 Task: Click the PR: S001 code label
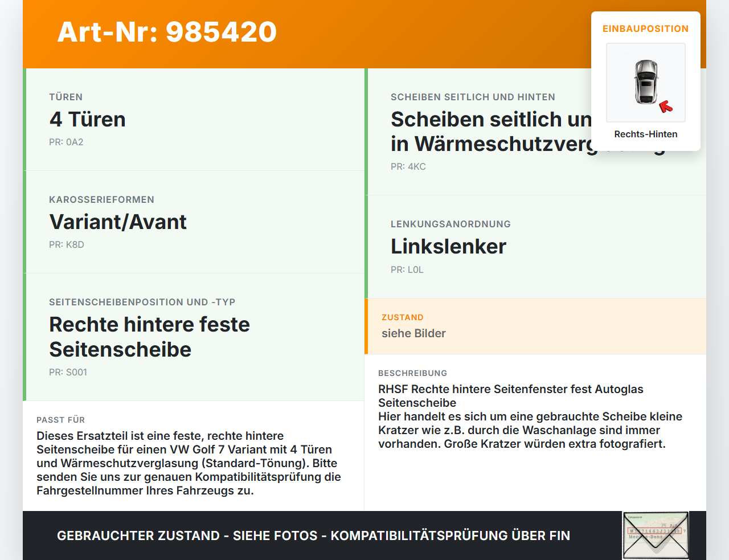coord(68,372)
